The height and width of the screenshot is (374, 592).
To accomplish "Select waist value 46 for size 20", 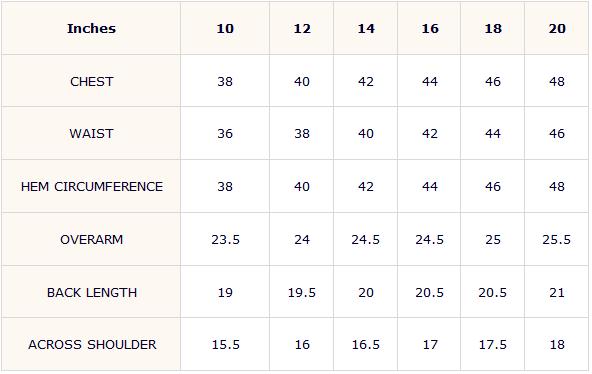I will [x=557, y=134].
